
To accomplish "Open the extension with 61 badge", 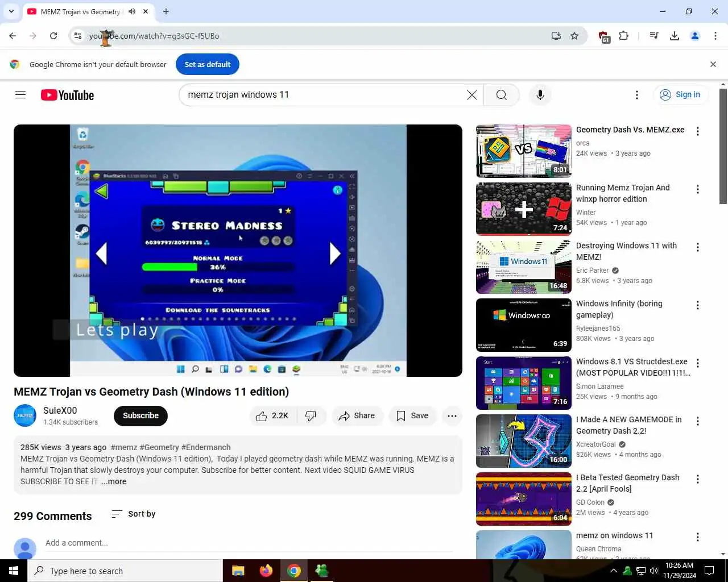I will point(604,36).
